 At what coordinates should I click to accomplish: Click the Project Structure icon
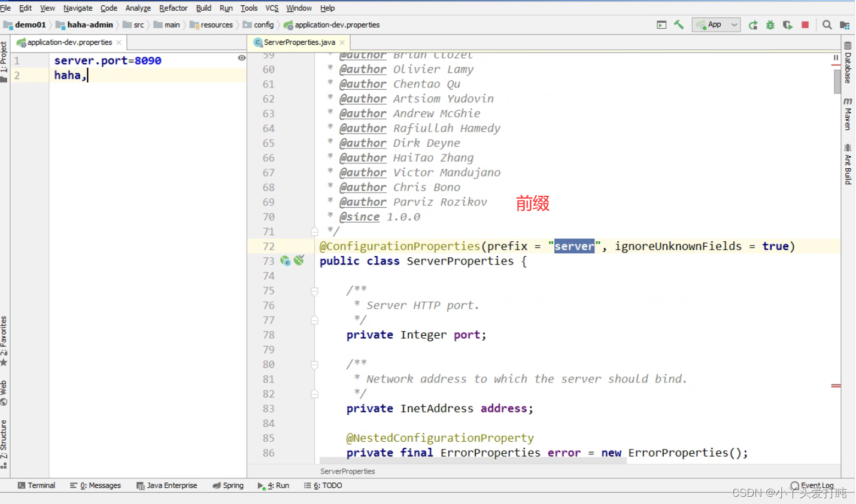click(845, 25)
